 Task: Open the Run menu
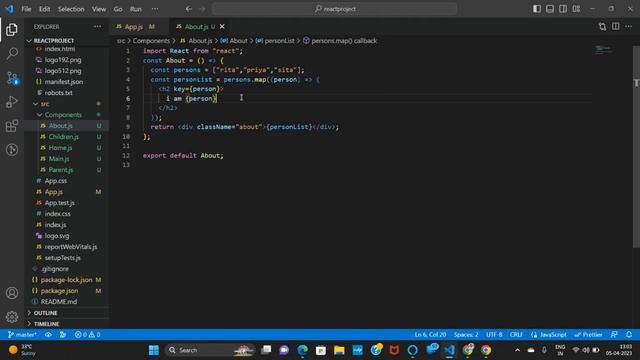pyautogui.click(x=136, y=9)
